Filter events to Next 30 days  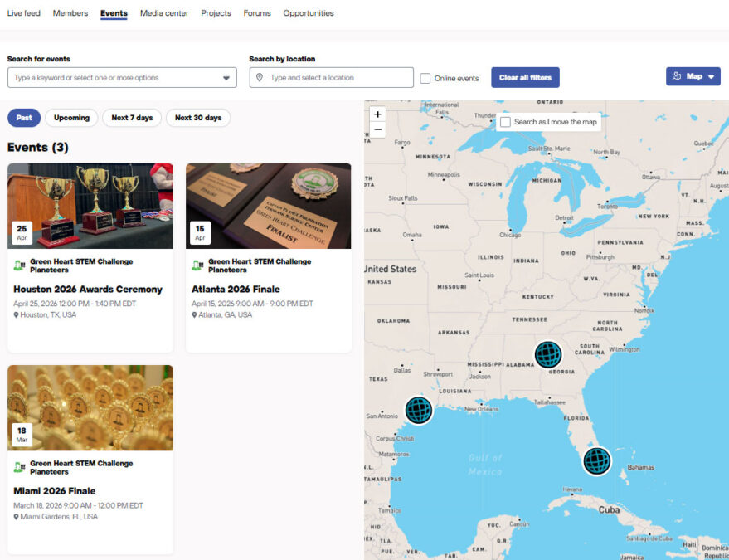[x=198, y=118]
